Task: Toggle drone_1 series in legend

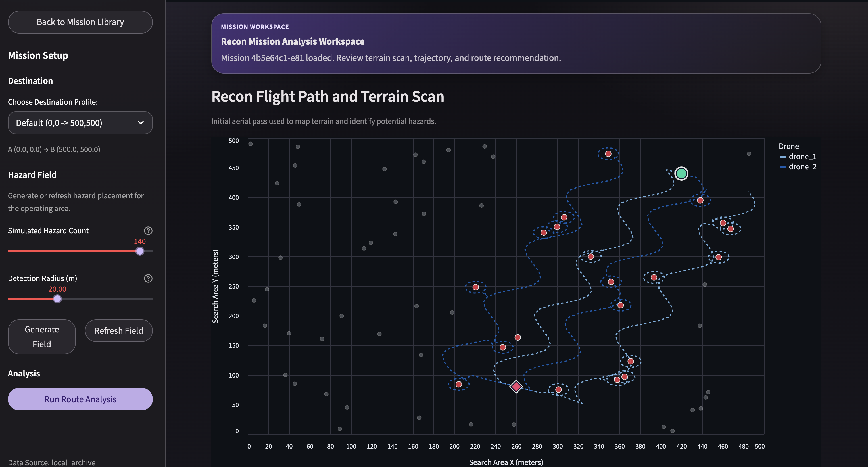Action: point(802,157)
